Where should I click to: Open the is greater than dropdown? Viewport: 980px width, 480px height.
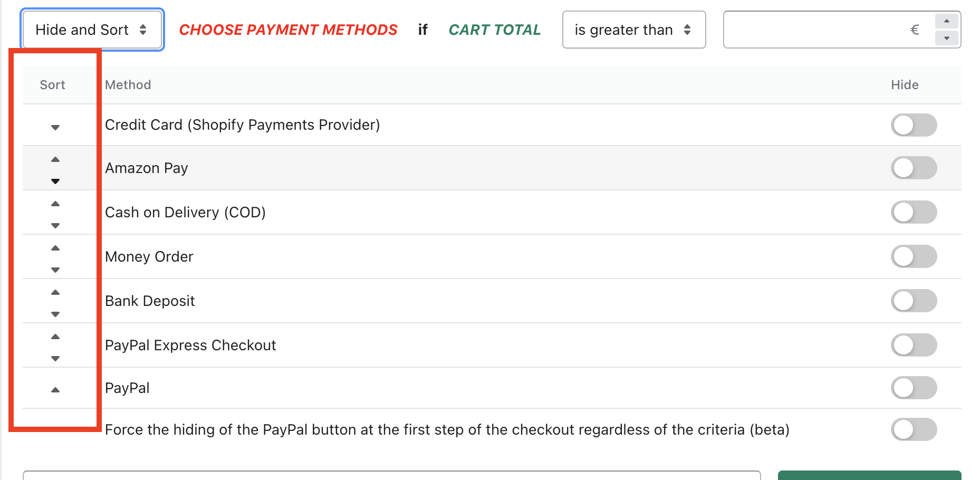pyautogui.click(x=634, y=30)
